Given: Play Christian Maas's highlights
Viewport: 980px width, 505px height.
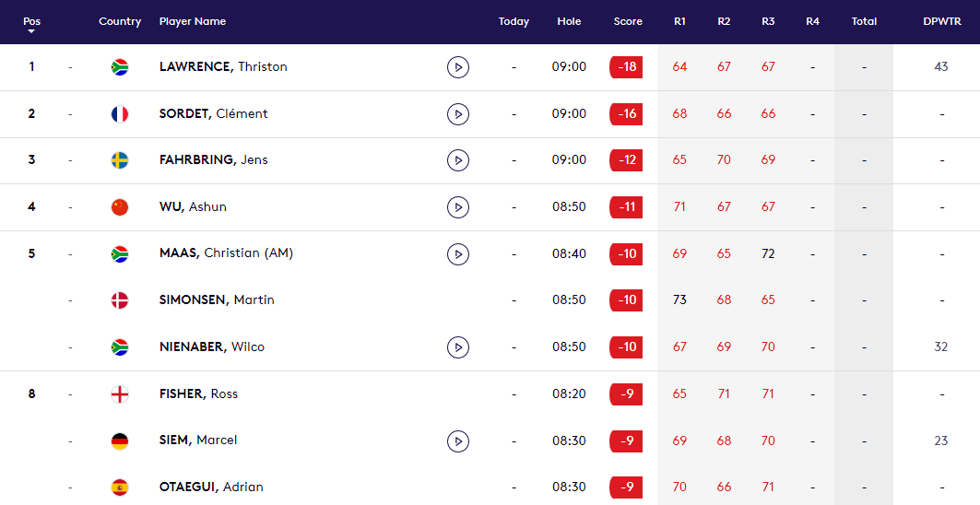Looking at the screenshot, I should pyautogui.click(x=458, y=253).
